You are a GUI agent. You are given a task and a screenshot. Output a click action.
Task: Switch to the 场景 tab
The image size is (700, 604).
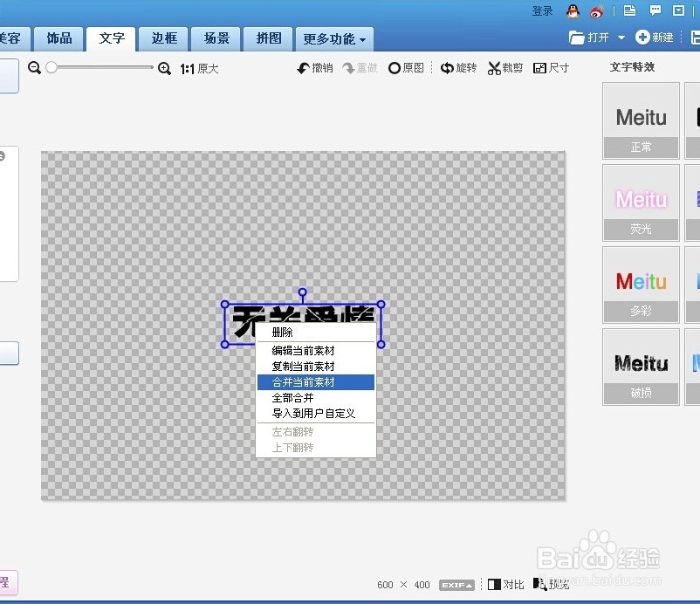tap(216, 38)
